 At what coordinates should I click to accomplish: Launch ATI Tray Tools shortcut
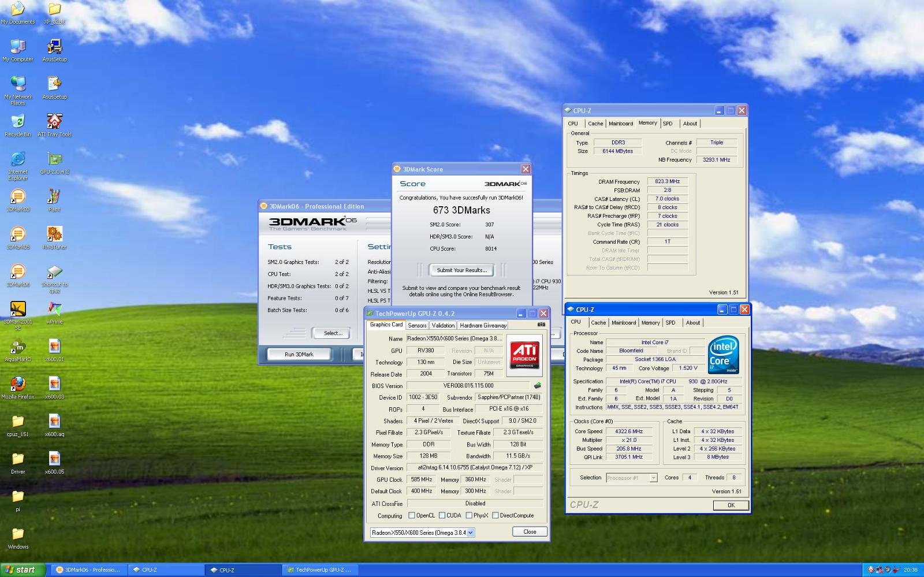coord(54,125)
